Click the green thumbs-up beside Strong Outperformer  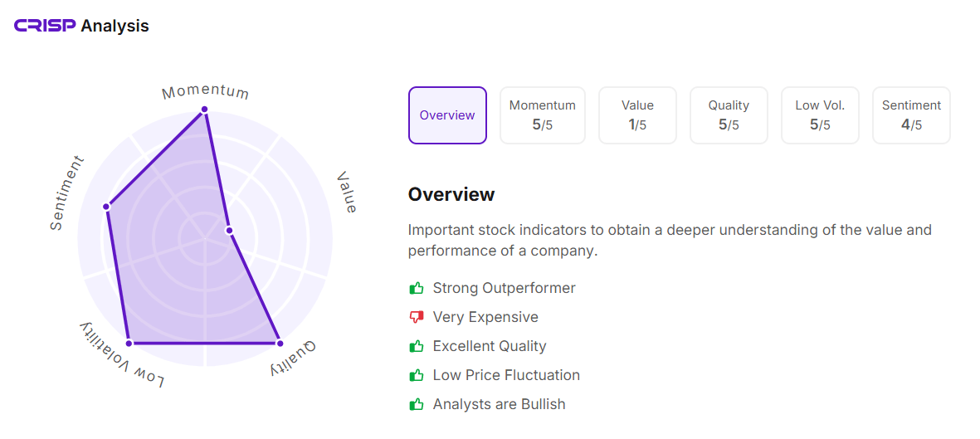[x=417, y=289]
